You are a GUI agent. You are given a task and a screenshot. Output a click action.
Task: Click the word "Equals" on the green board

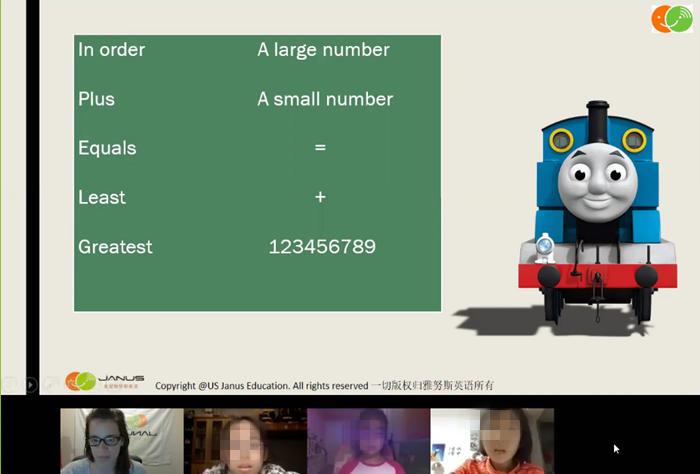(x=107, y=148)
